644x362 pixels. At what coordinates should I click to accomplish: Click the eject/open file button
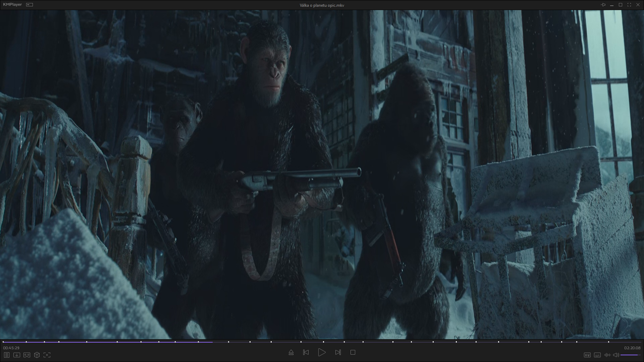(291, 352)
